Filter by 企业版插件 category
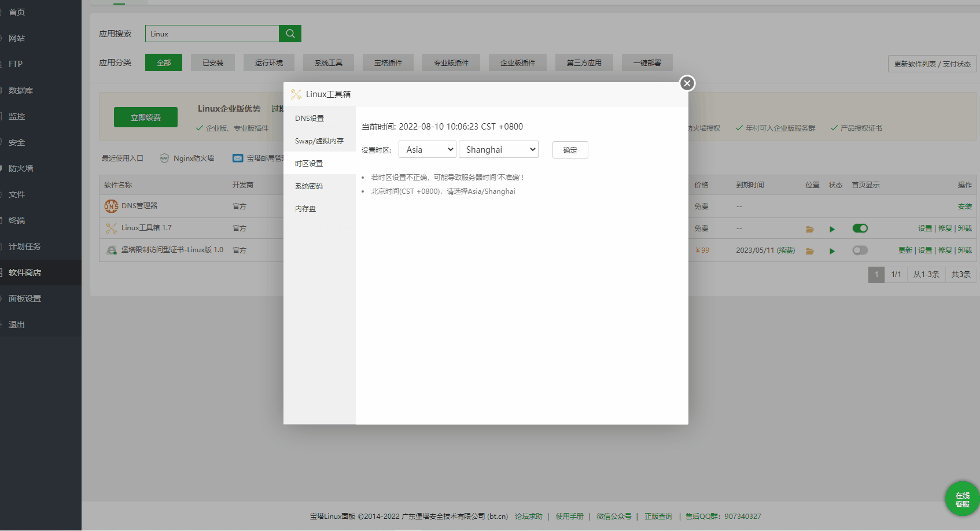 (518, 62)
